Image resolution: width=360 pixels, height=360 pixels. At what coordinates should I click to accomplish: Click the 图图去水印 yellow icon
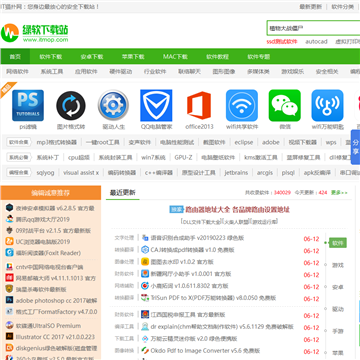(x=145, y=262)
